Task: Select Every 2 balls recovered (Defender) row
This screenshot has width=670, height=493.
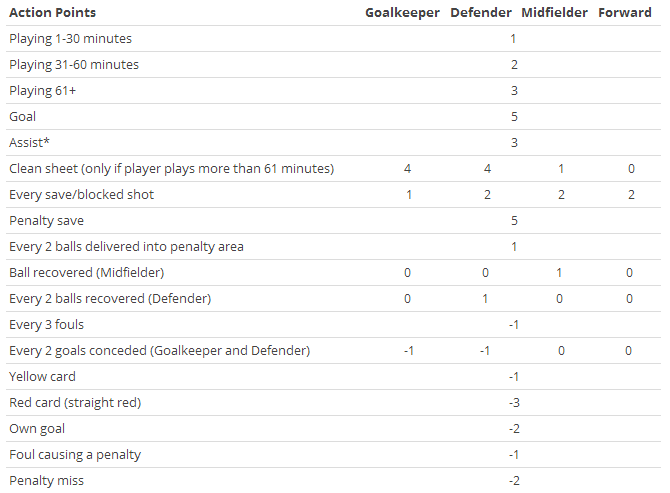Action: pos(110,298)
